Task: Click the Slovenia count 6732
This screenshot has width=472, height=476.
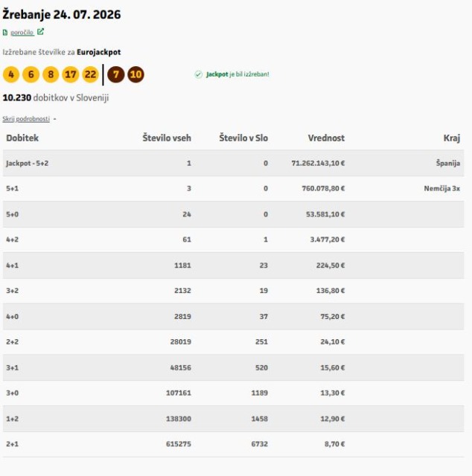Action: (x=260, y=444)
